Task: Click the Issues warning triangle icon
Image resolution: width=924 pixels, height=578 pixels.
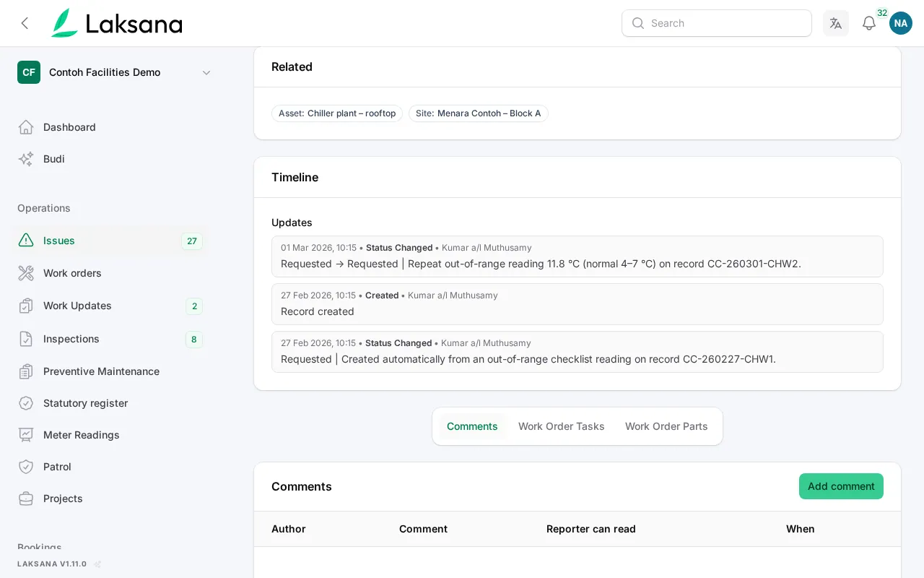Action: point(26,241)
